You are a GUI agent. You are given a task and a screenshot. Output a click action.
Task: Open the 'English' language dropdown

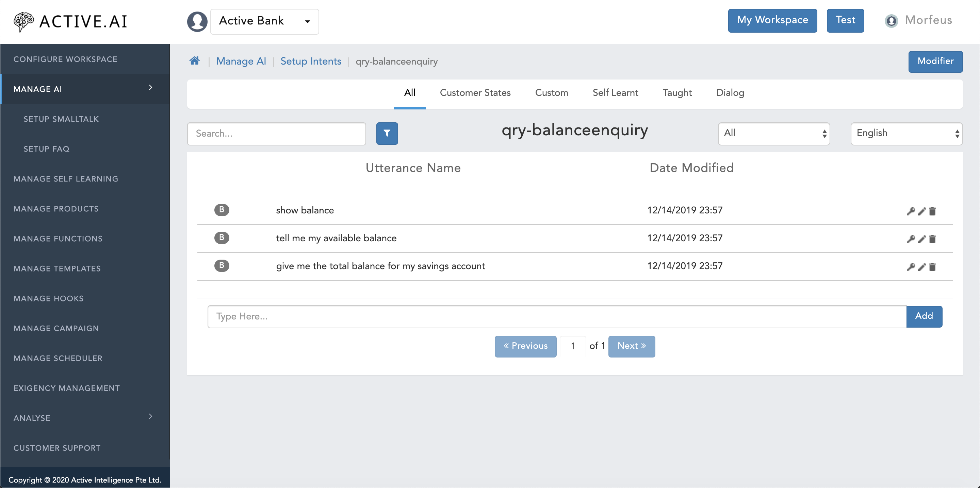point(906,134)
